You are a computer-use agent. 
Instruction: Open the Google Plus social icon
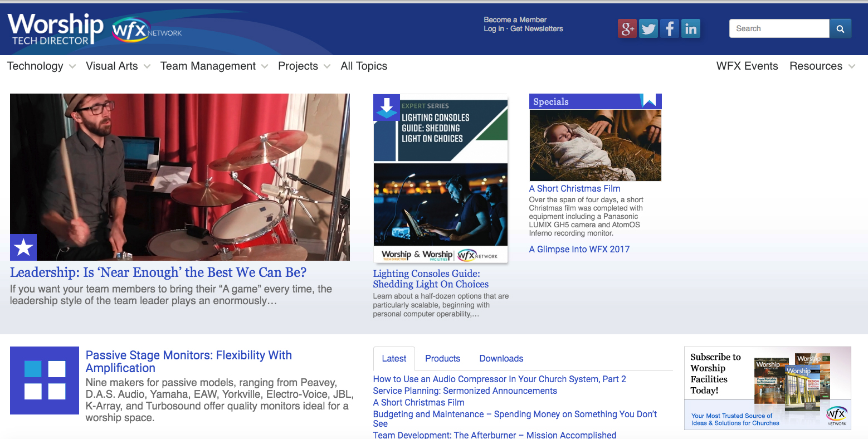627,28
